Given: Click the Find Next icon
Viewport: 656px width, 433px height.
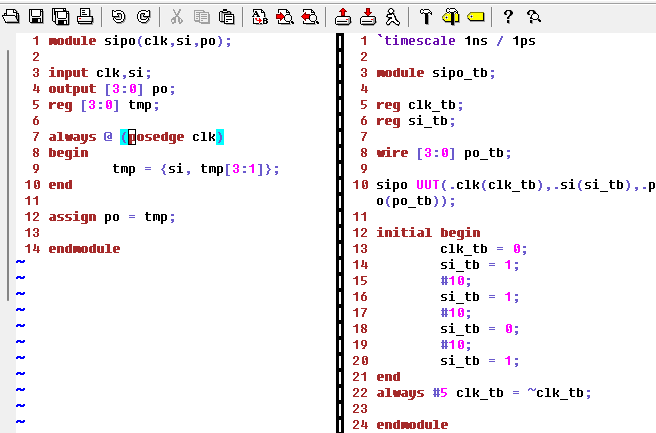Looking at the screenshot, I should (x=284, y=16).
